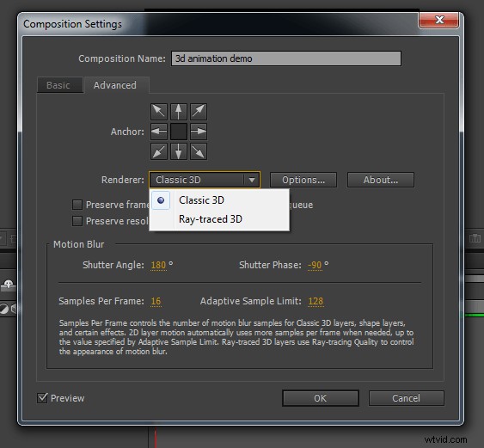Select the Classic 3D radio bullet

click(161, 200)
